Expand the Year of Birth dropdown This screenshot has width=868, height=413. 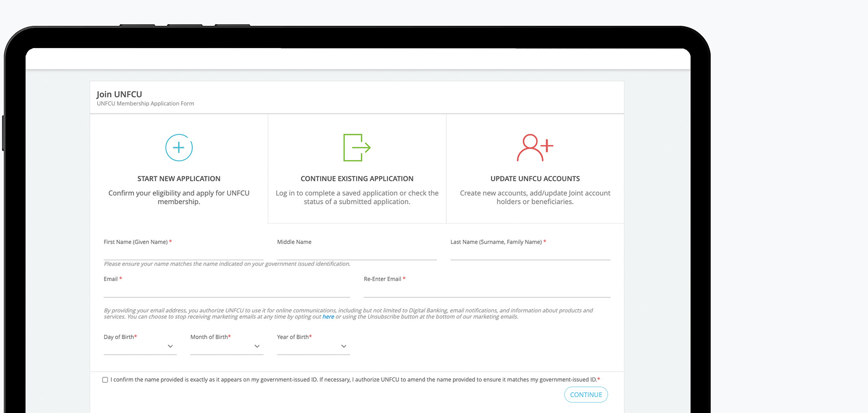313,347
